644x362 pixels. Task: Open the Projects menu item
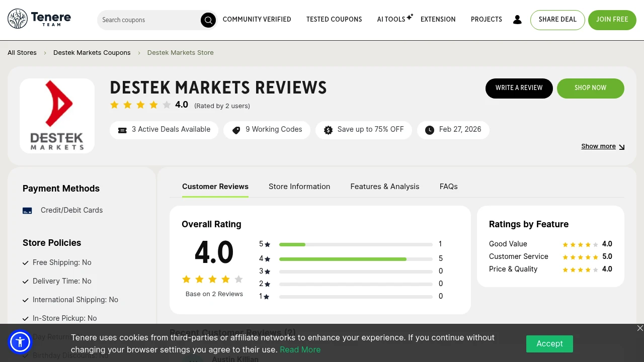(x=487, y=20)
